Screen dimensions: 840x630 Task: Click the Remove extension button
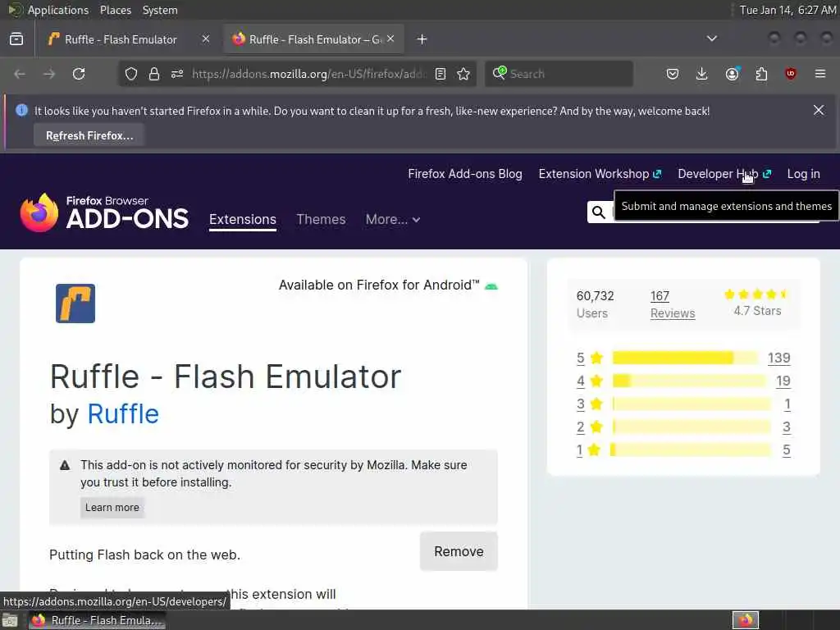click(459, 551)
